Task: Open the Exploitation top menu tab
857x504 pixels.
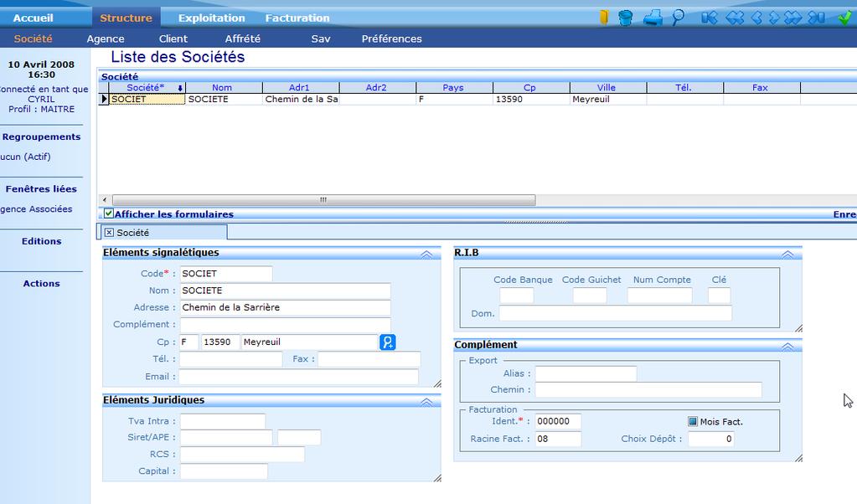Action: 211,18
